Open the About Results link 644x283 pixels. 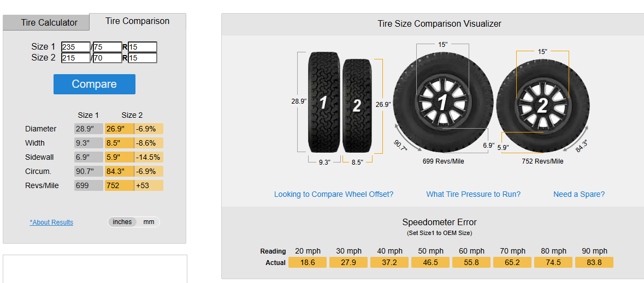(x=51, y=222)
